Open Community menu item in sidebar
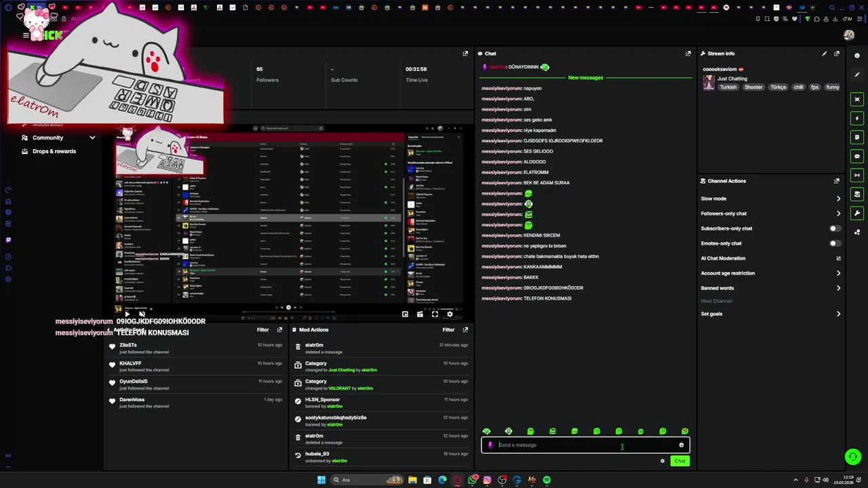Image resolution: width=868 pixels, height=488 pixels. pos(48,138)
